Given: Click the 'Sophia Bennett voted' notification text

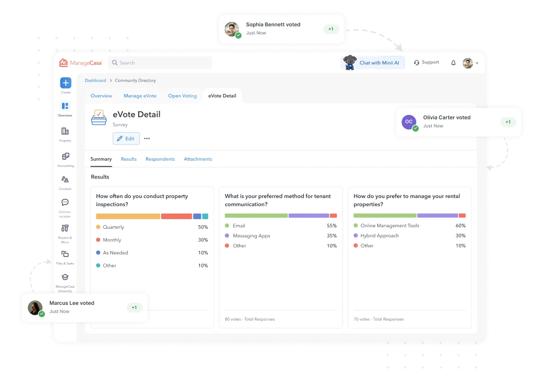Looking at the screenshot, I should tap(273, 25).
